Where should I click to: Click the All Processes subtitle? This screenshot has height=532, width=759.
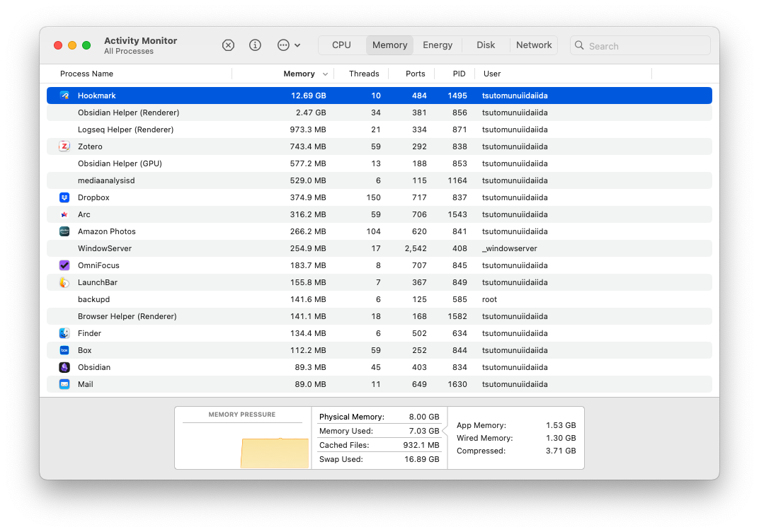tap(129, 51)
